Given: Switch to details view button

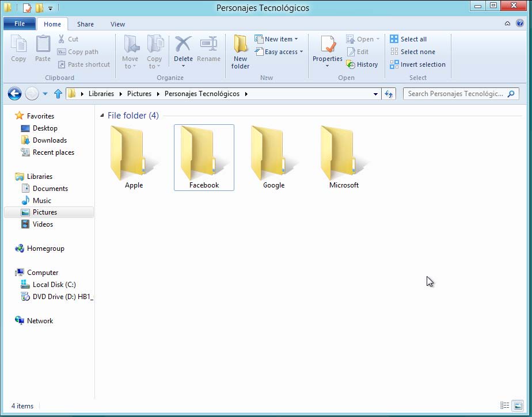Looking at the screenshot, I should 505,405.
